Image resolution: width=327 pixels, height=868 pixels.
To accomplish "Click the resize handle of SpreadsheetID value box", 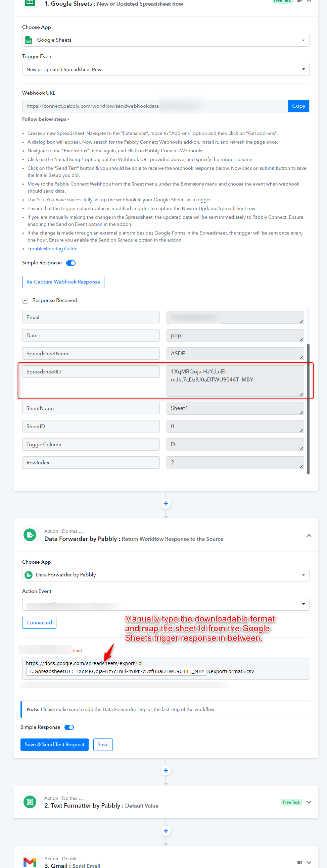I will [x=301, y=394].
